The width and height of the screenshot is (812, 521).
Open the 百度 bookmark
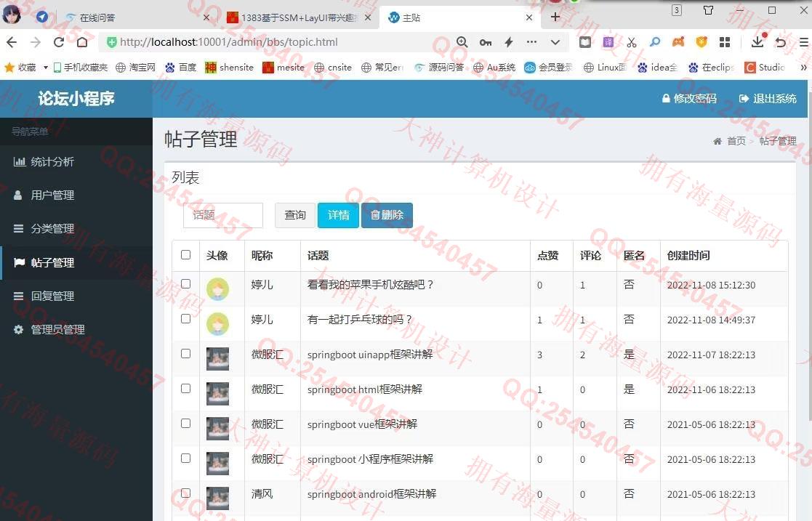(x=181, y=68)
